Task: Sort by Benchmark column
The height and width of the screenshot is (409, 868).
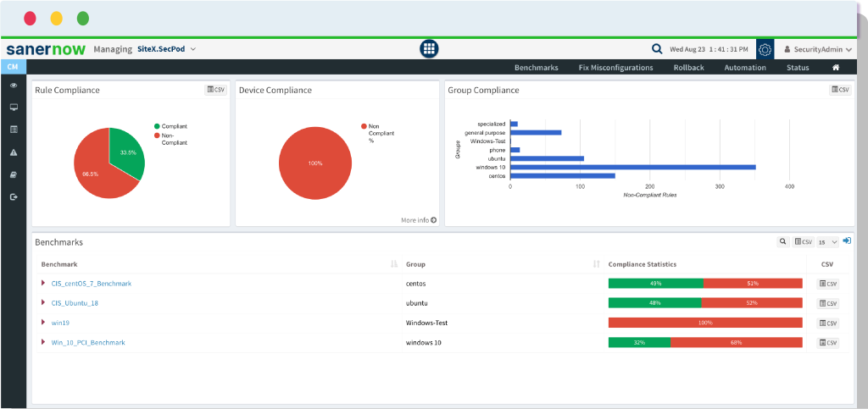Action: pyautogui.click(x=394, y=264)
